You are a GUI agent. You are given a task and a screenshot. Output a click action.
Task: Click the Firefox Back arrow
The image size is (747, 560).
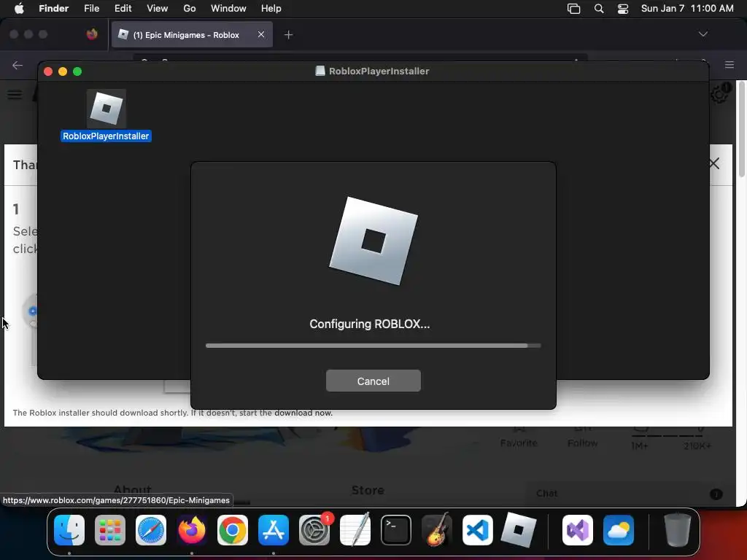coord(18,65)
